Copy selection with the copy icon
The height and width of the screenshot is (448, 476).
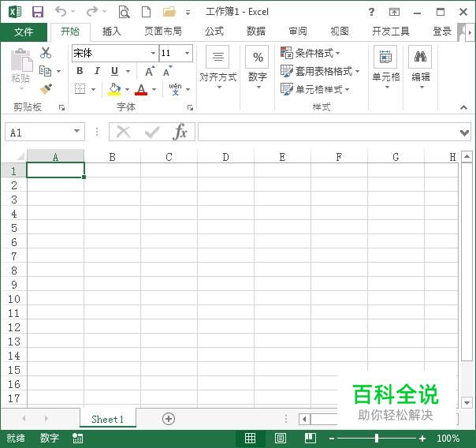point(45,71)
